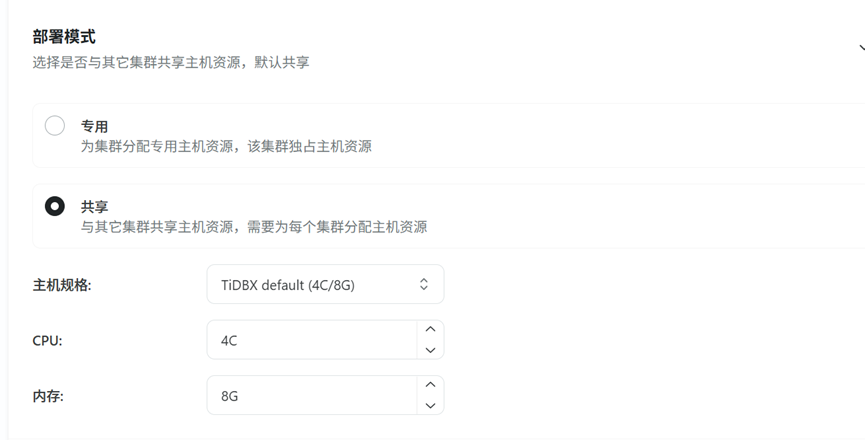
Task: Select the 共享 radio button
Action: [x=55, y=206]
